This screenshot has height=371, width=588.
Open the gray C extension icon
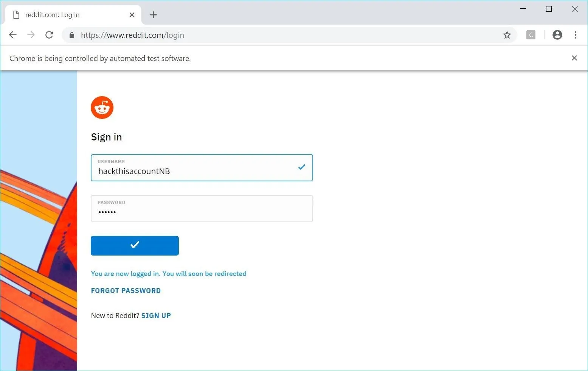click(531, 35)
